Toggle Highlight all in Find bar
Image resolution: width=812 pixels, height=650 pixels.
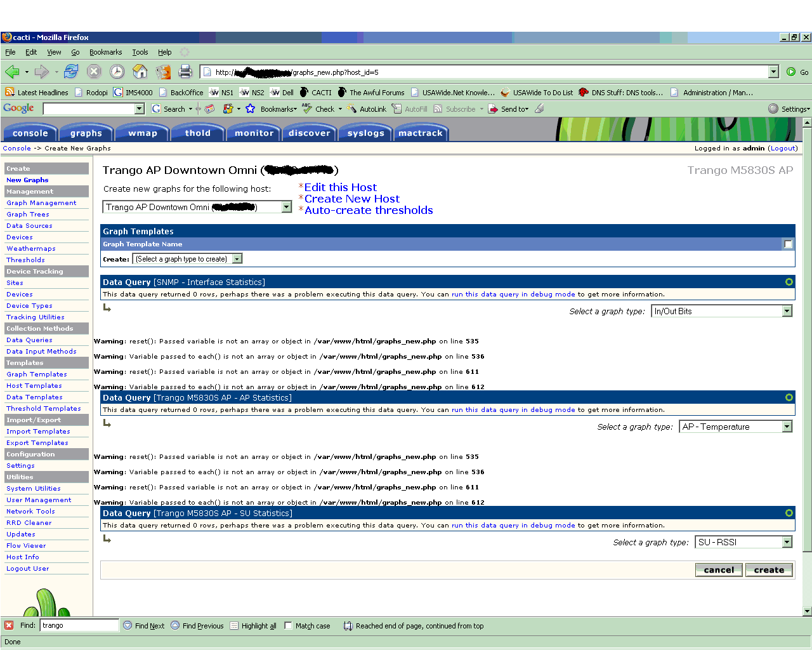(x=252, y=625)
